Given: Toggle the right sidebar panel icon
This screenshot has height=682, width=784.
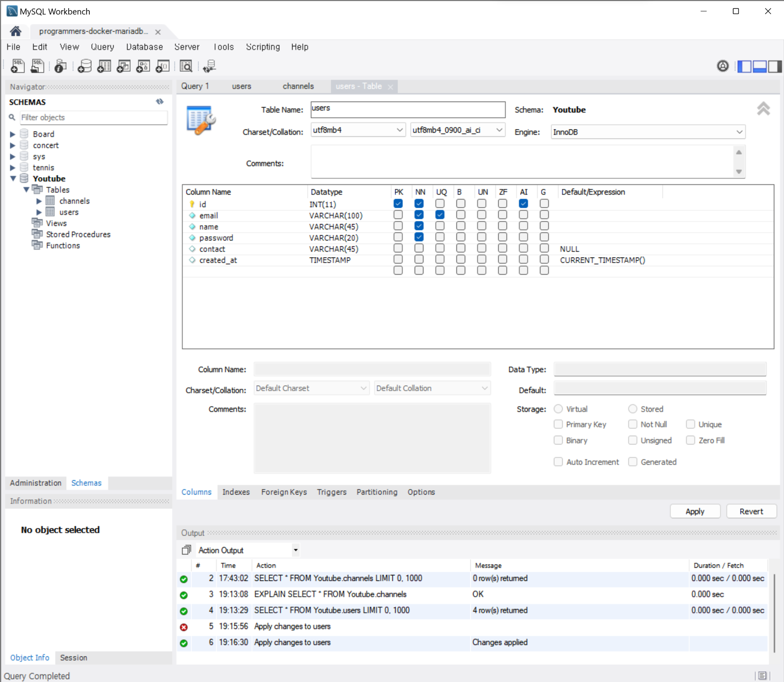Looking at the screenshot, I should [775, 66].
